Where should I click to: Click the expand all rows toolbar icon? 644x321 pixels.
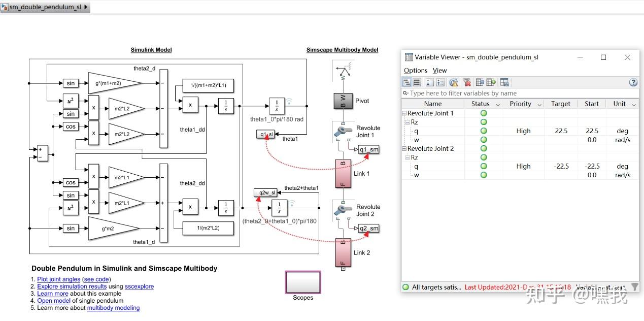click(407, 82)
